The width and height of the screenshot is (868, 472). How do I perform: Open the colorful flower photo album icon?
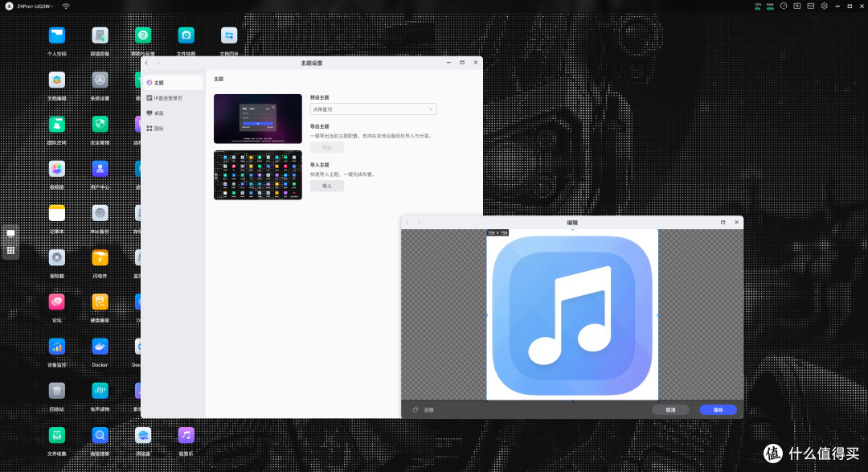pos(56,169)
